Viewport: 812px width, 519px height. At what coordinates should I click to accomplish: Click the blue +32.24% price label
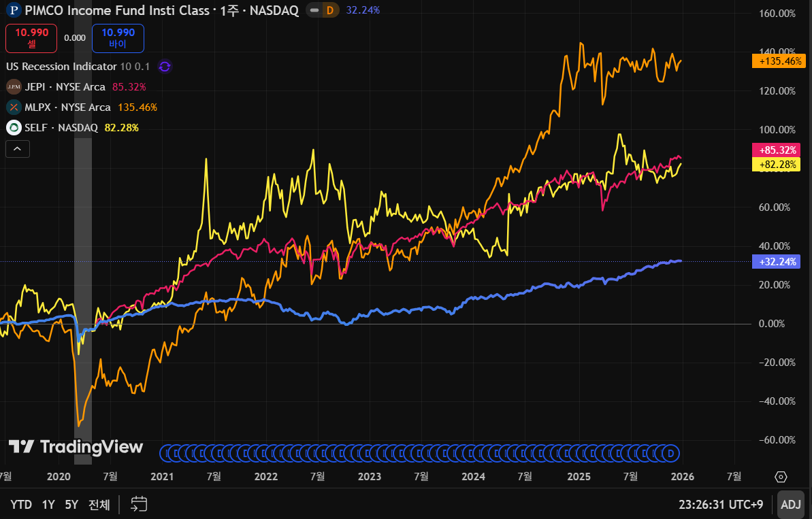pos(776,261)
